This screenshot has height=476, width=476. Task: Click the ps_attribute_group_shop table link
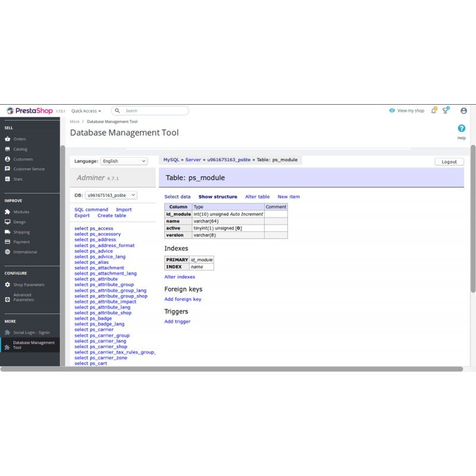118,296
